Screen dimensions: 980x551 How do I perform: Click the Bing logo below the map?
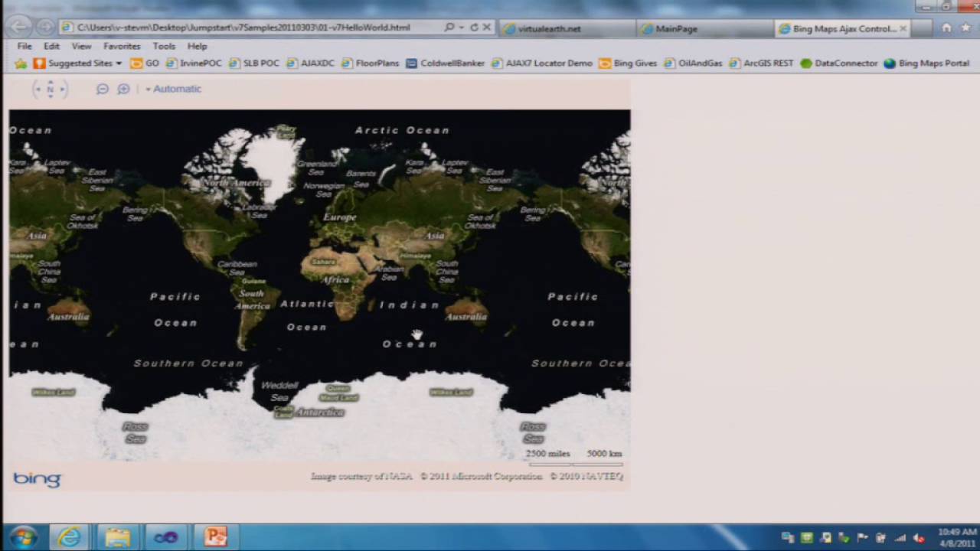[x=37, y=479]
